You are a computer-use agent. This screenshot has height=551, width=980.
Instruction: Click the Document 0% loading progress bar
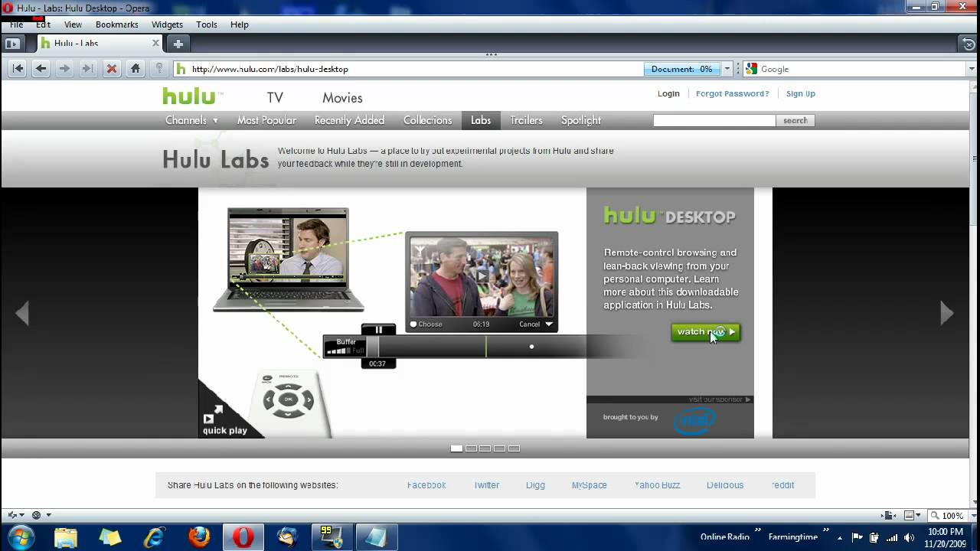click(682, 69)
